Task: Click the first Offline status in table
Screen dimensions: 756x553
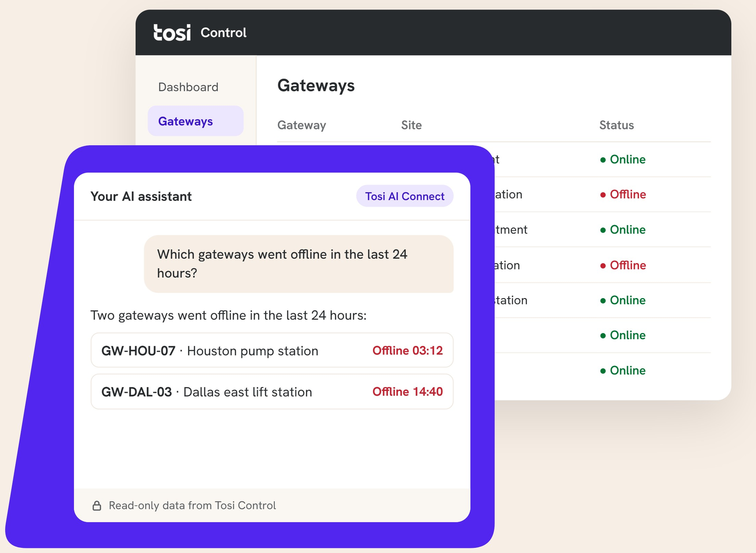Action: (622, 194)
